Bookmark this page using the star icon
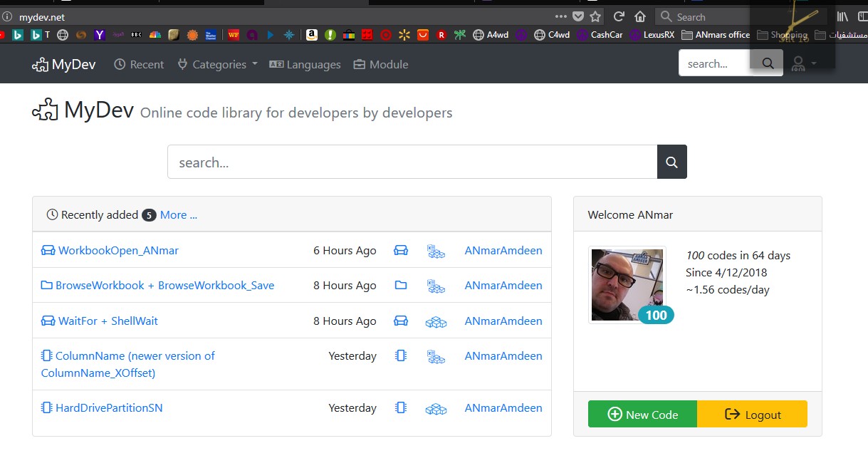Image resolution: width=868 pixels, height=468 pixels. click(595, 16)
